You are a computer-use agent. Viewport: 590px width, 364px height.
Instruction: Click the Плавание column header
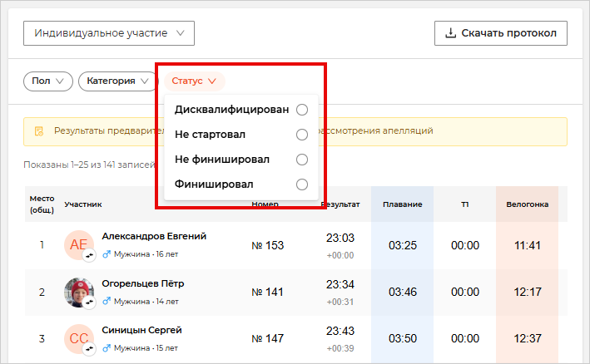(x=402, y=204)
